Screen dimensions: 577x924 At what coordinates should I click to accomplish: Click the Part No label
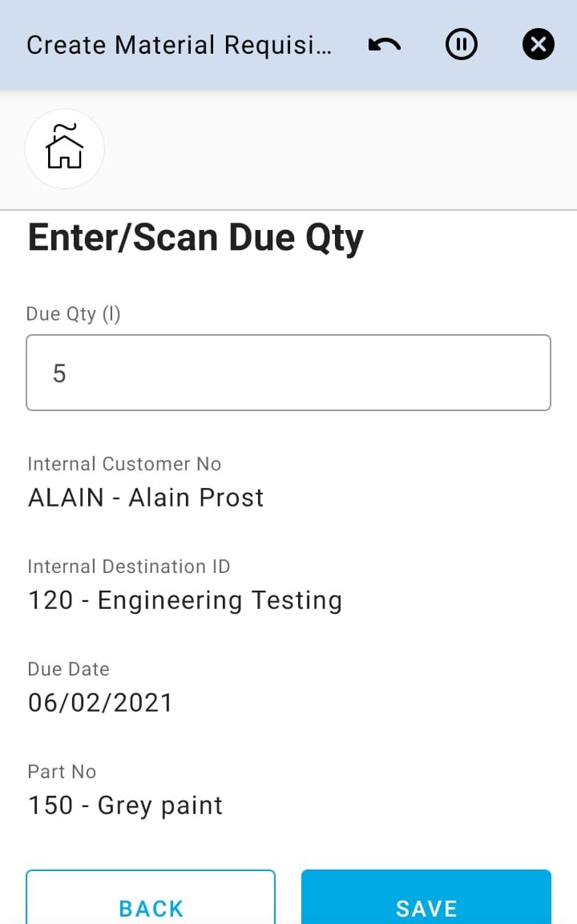(62, 772)
